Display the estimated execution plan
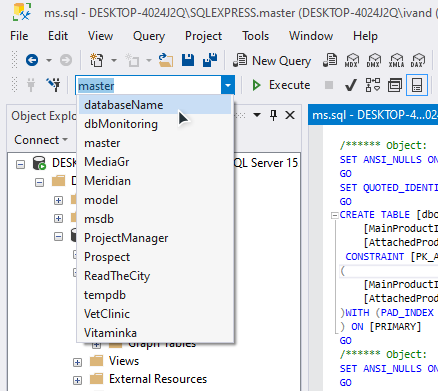Viewport: 438px width, 391px height. click(373, 85)
